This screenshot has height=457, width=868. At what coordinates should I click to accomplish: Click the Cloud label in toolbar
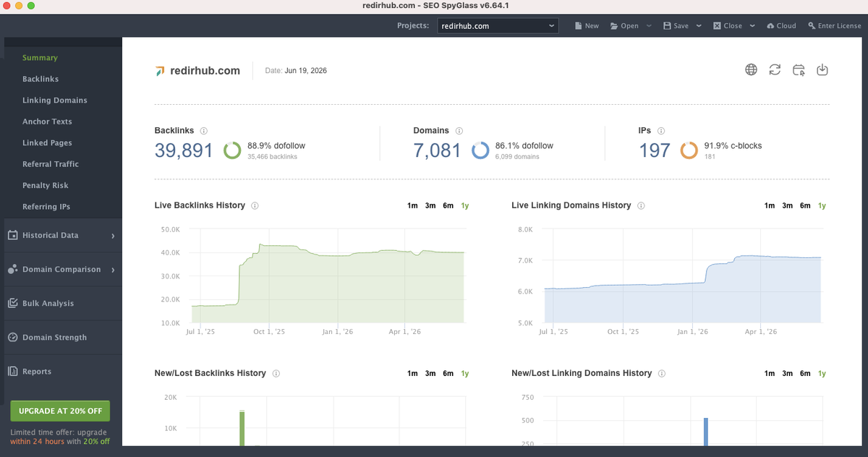786,25
